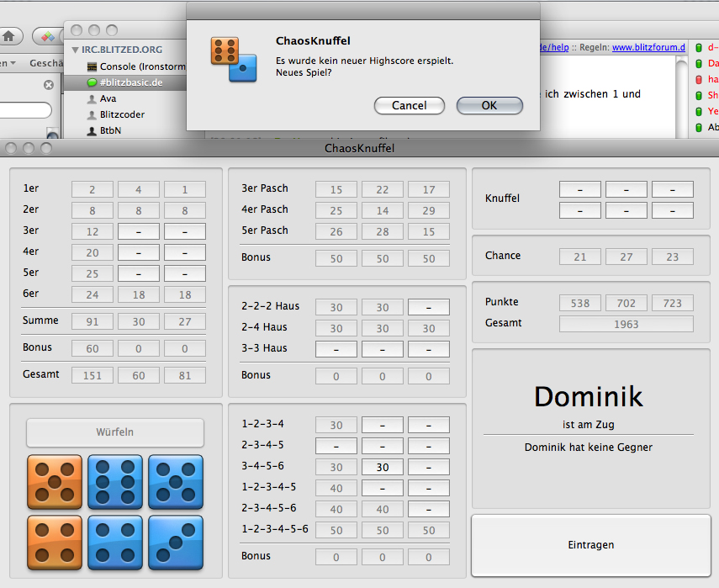Screen dimensions: 719x588
Task: Hold the blue five-dot die
Action: (x=176, y=482)
